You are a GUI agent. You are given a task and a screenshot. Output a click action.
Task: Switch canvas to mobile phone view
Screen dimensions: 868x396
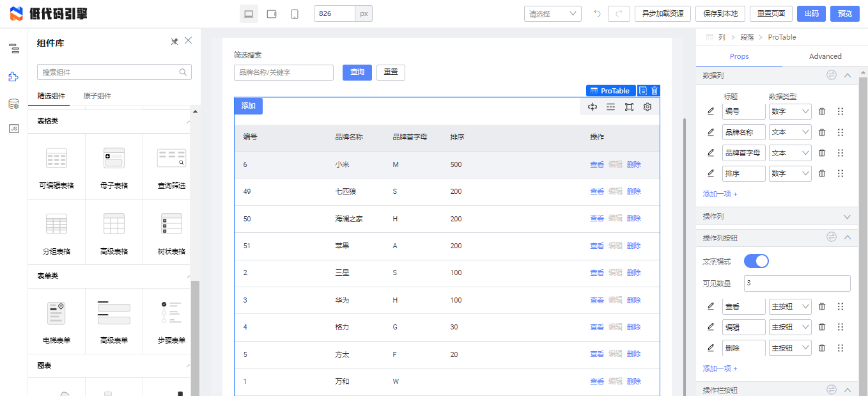(295, 13)
